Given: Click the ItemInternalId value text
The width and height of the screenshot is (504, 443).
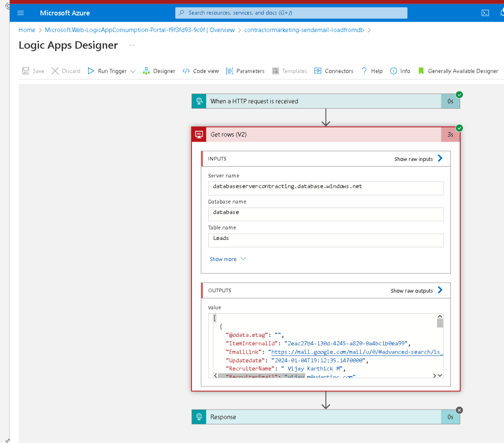Looking at the screenshot, I should 346,344.
